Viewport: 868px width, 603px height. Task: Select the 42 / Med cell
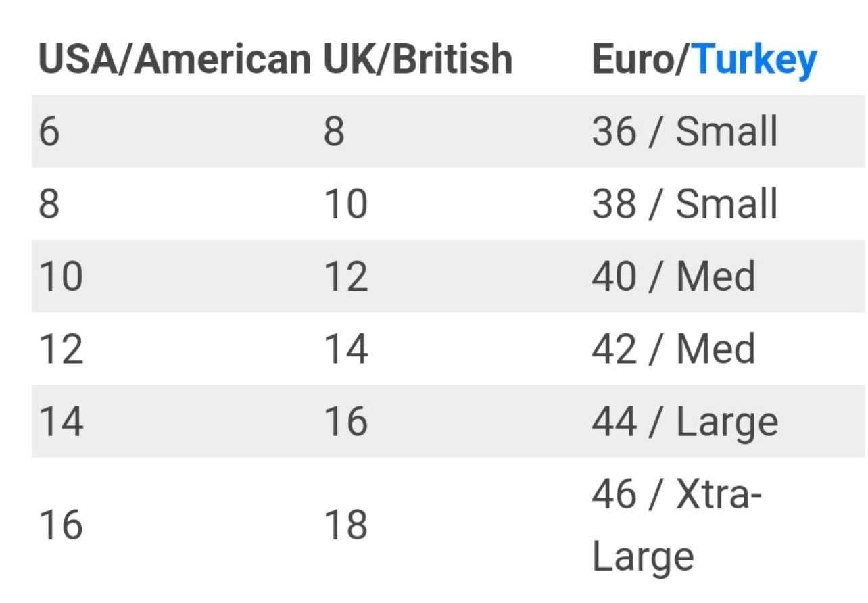click(x=674, y=349)
